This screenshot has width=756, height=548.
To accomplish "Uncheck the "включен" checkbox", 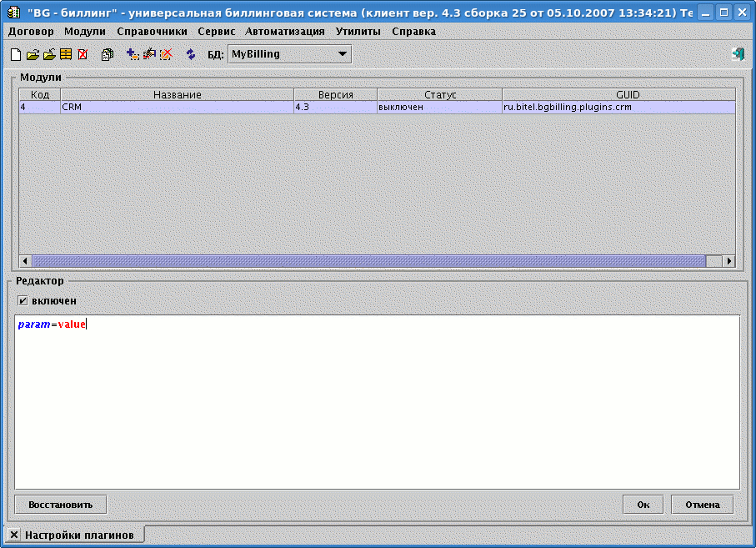I will [x=23, y=301].
